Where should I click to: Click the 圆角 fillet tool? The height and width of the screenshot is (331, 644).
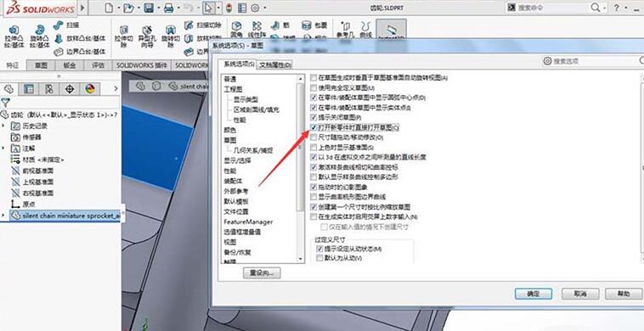tap(236, 31)
